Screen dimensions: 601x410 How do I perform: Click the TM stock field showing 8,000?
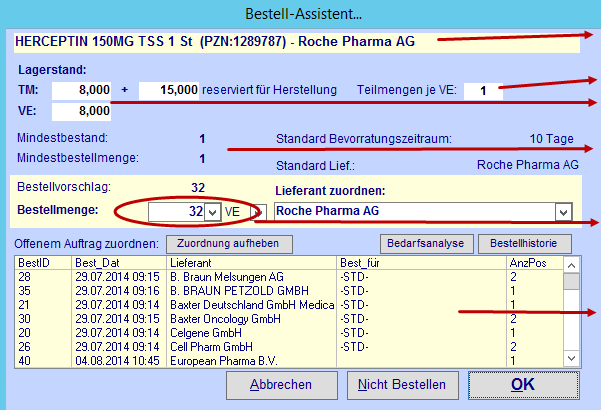click(81, 90)
